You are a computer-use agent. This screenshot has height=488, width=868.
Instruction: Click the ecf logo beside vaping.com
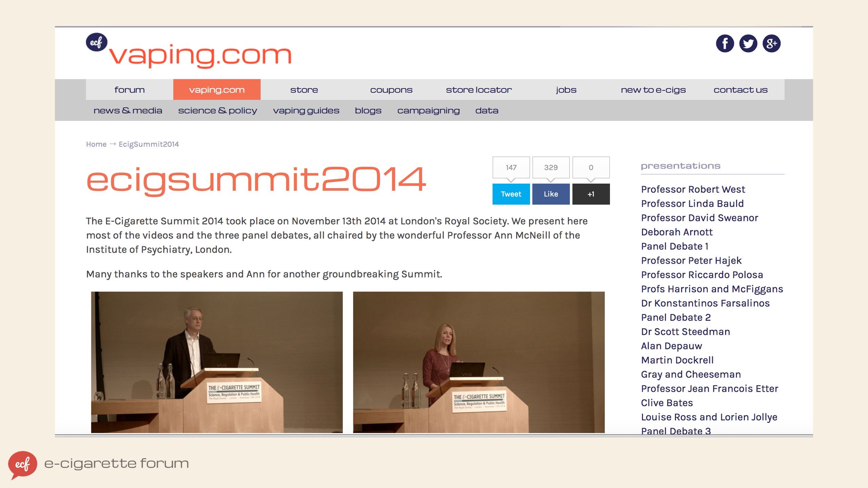pyautogui.click(x=97, y=42)
